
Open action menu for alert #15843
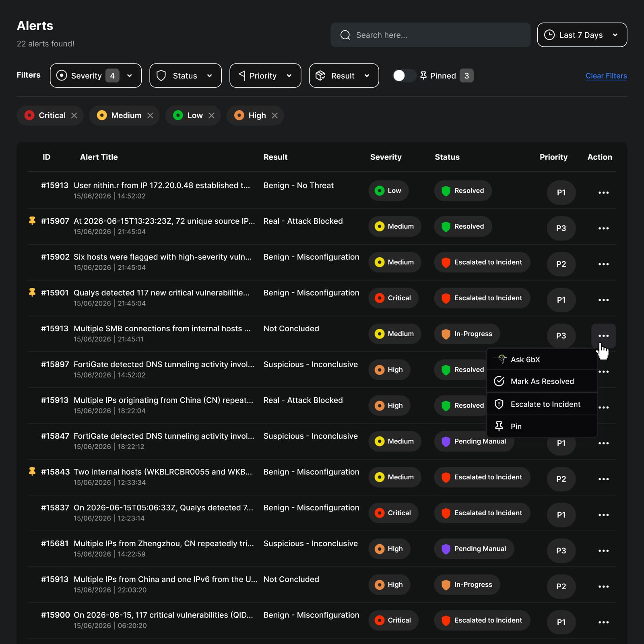[603, 479]
